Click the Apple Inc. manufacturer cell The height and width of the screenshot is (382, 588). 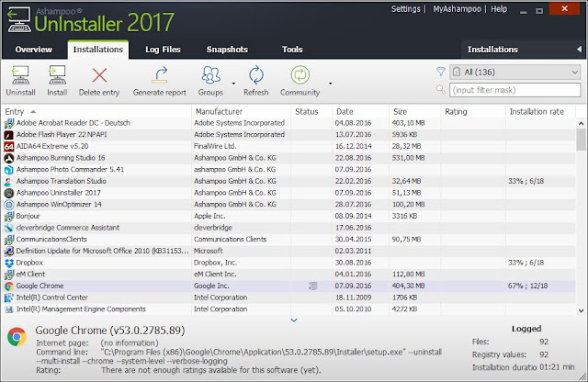(209, 217)
